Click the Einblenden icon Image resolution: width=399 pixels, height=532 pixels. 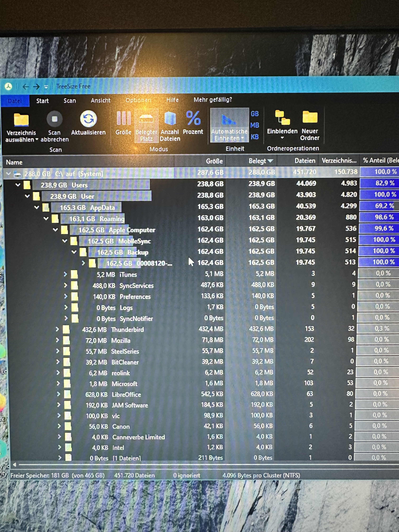282,118
